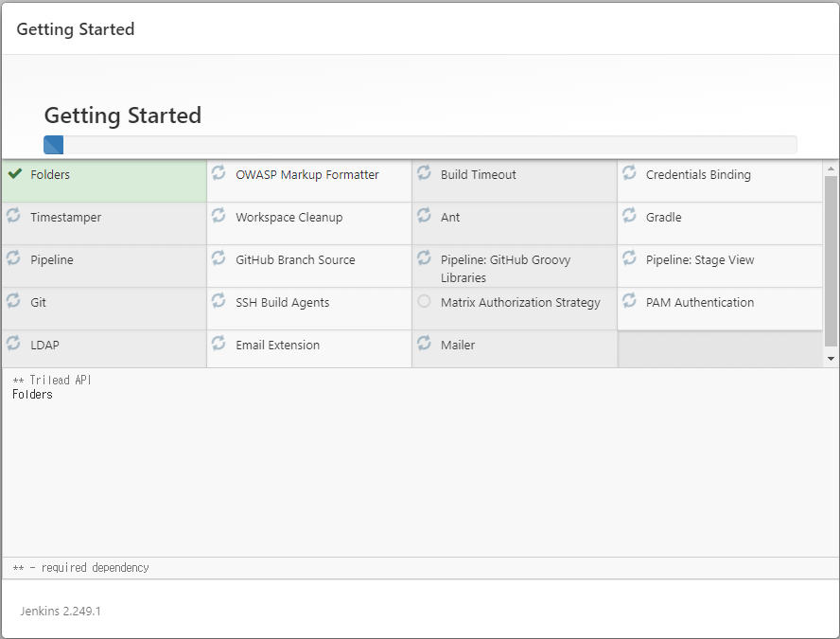Image resolution: width=840 pixels, height=639 pixels.
Task: Click the spinner icon beside Workspace Cleanup
Action: (219, 216)
